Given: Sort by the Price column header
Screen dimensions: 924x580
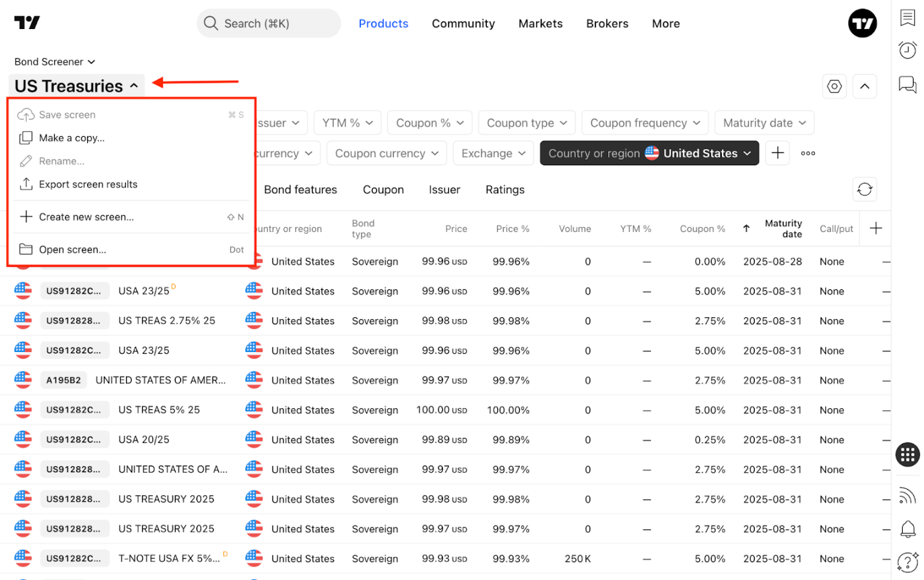Looking at the screenshot, I should tap(456, 229).
